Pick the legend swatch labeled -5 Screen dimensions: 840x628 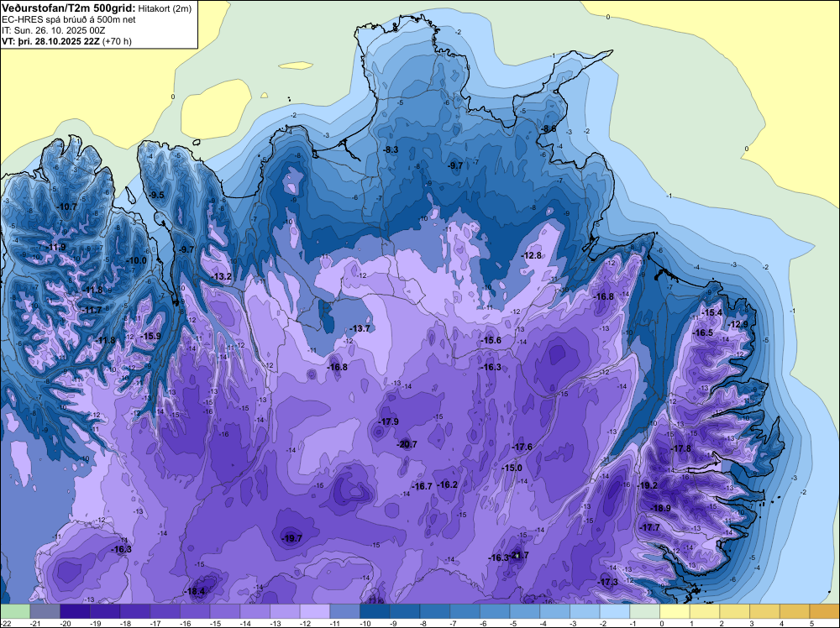pyautogui.click(x=525, y=611)
